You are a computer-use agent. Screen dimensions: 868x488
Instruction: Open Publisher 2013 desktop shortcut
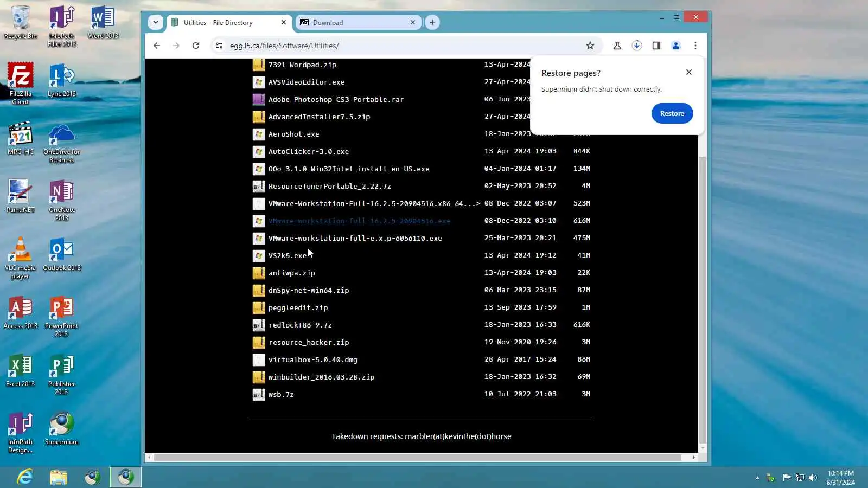point(62,375)
